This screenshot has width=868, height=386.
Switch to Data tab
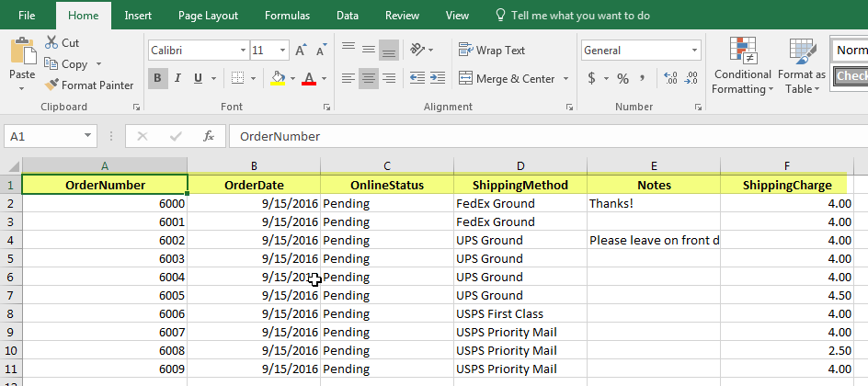click(x=347, y=16)
